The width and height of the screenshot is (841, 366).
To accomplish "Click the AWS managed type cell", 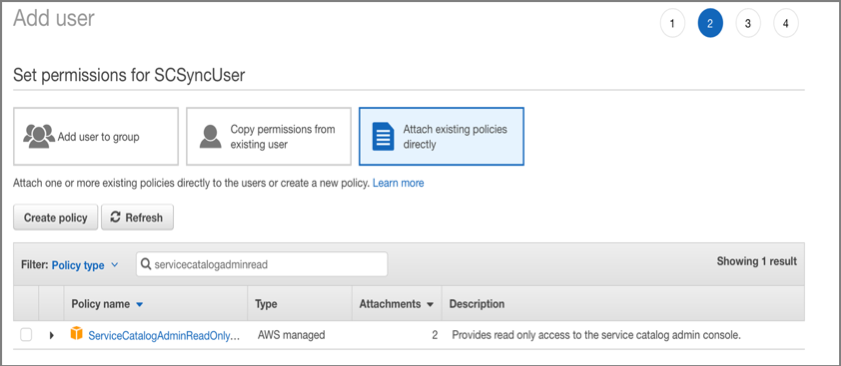I will [291, 335].
